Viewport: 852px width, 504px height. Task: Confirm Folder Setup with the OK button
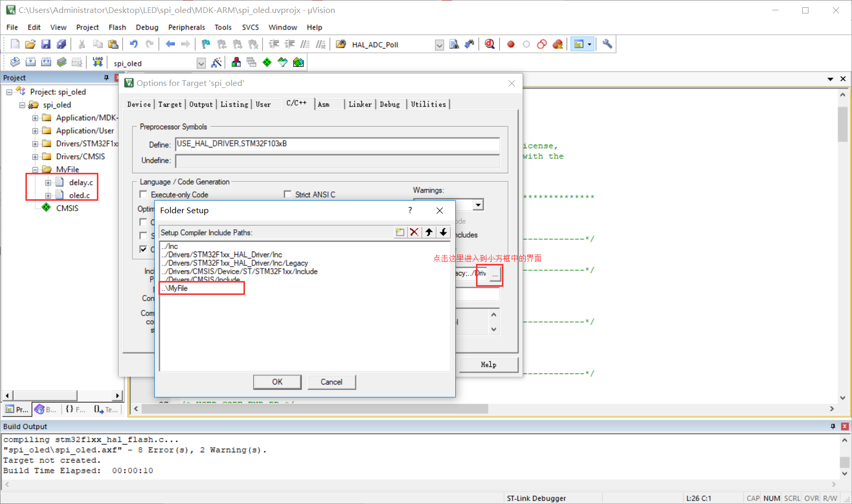278,382
